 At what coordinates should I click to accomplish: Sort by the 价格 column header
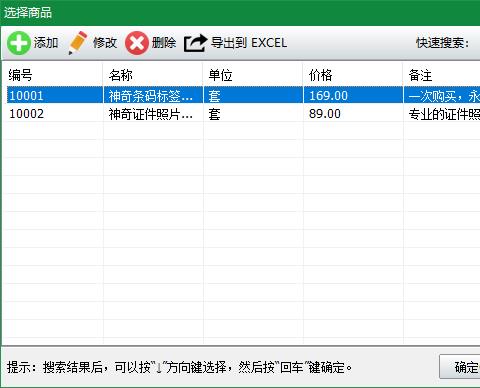coord(353,75)
